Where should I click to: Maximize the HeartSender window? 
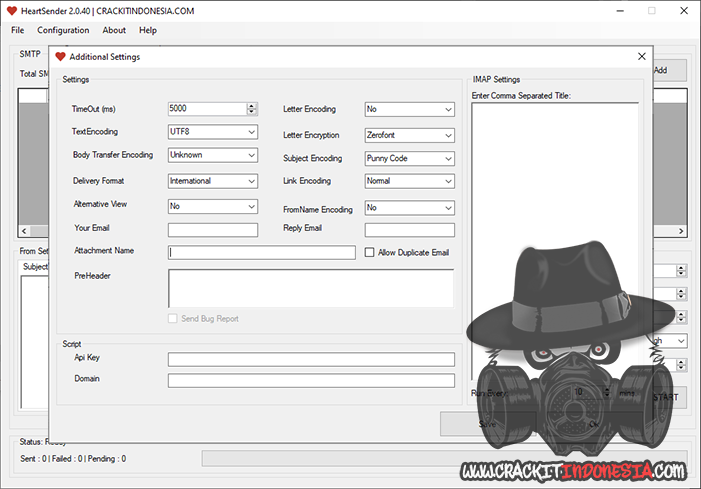(x=652, y=11)
